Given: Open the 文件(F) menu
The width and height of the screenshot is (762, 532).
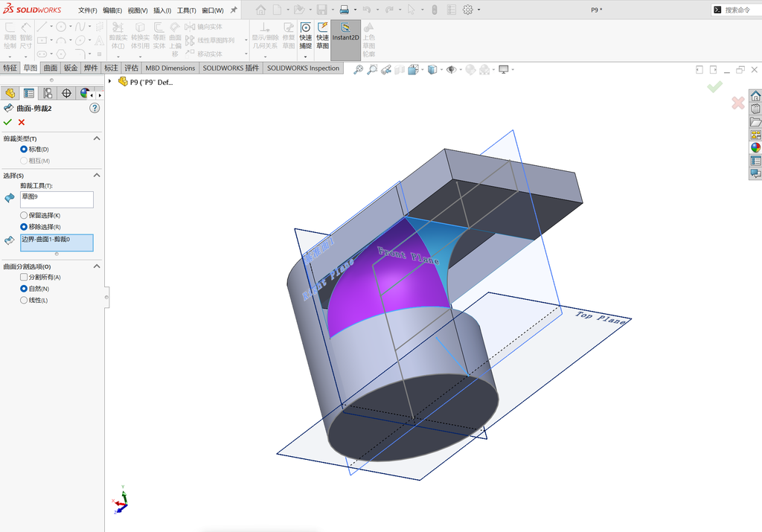Looking at the screenshot, I should coord(88,10).
